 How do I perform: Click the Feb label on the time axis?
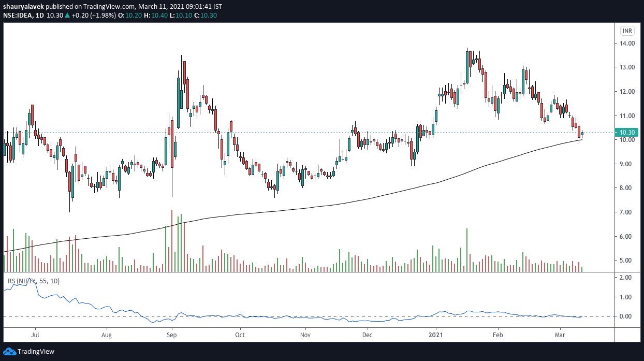[498, 335]
